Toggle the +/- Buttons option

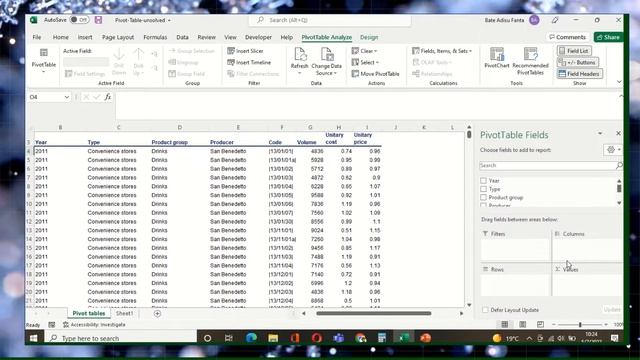pos(578,62)
